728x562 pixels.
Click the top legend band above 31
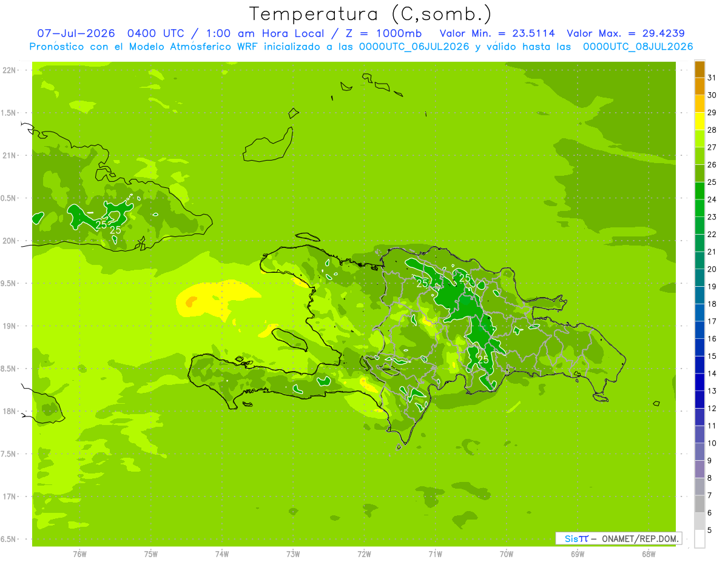coord(699,70)
